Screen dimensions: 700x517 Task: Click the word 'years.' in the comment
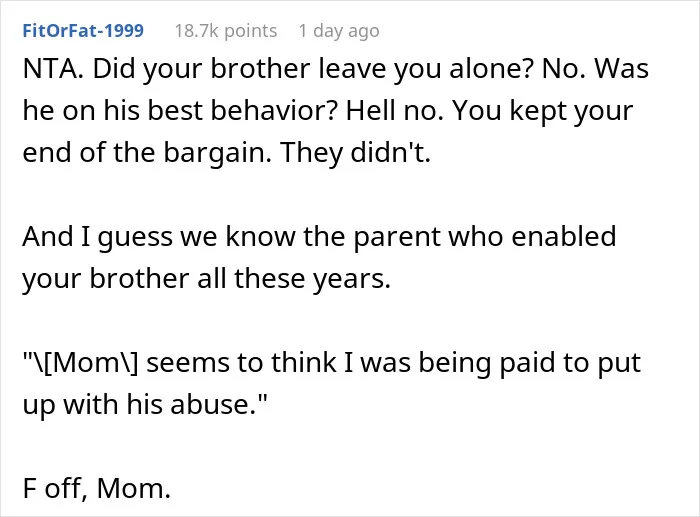point(351,279)
